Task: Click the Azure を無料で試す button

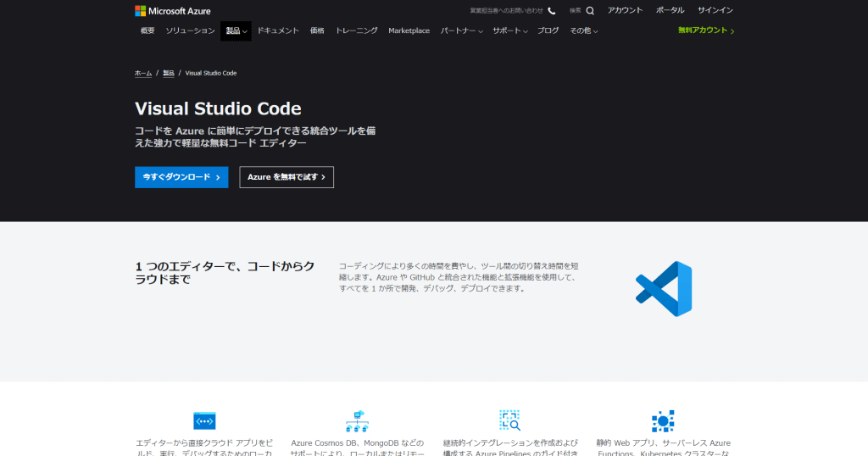Action: tap(287, 177)
